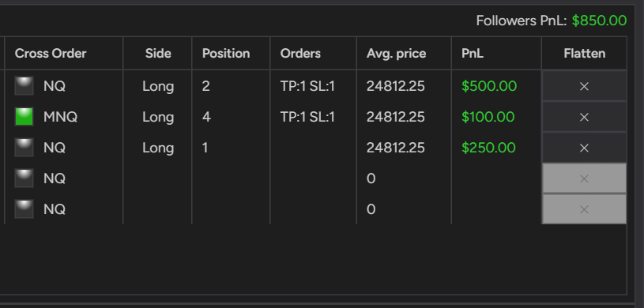This screenshot has height=308, width=644.
Task: Toggle cross order for the NQ Long 1 row
Action: 24,148
